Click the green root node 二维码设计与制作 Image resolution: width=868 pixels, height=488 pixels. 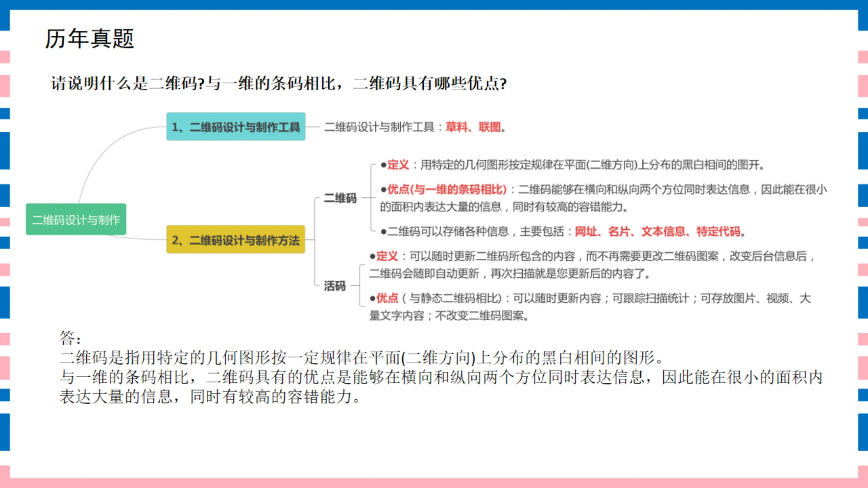click(x=76, y=219)
